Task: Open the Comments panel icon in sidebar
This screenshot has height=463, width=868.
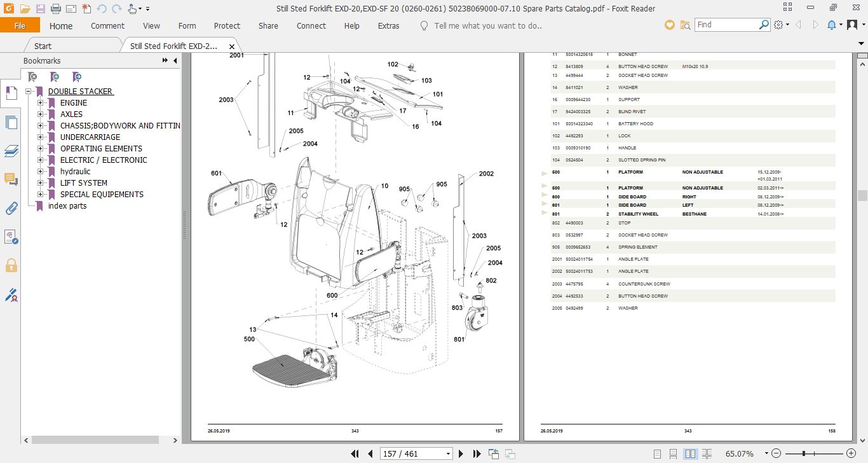Action: [x=10, y=179]
